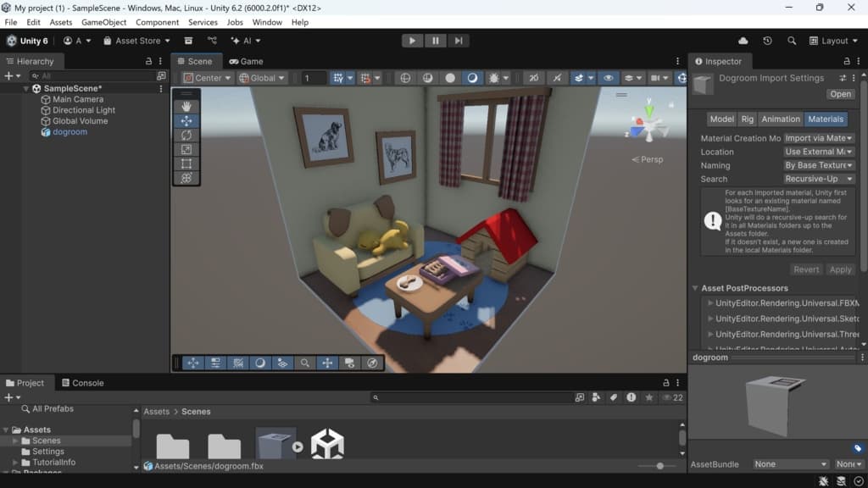868x488 pixels.
Task: Open the Naming dropdown By Base Texture
Action: point(819,165)
